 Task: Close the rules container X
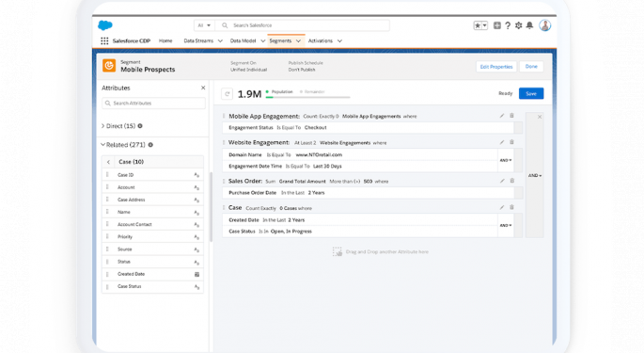[540, 117]
